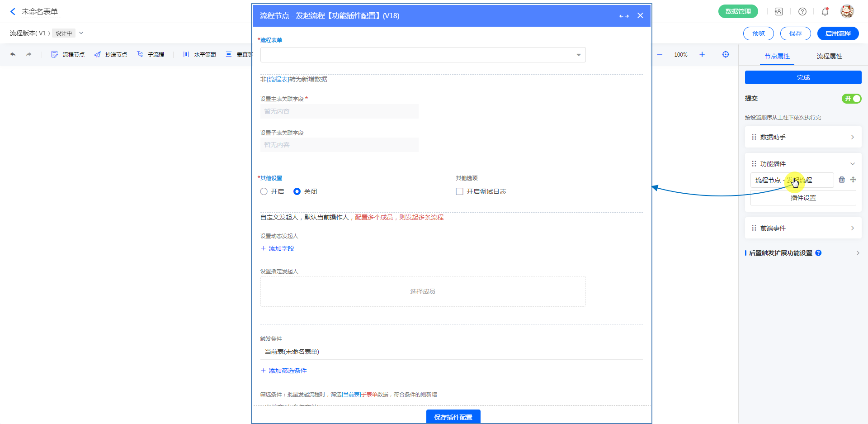
Task: Expand dialog width with double-arrow icon
Action: (624, 16)
